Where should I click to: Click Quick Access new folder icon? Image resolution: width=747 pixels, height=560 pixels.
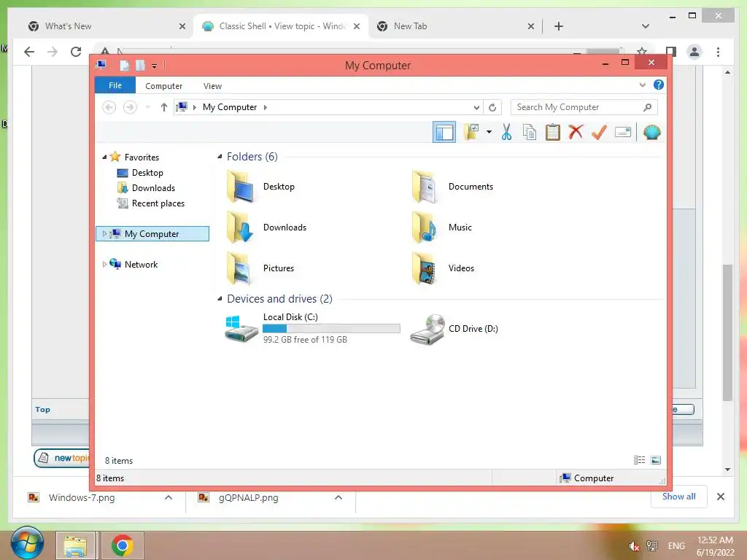(140, 65)
